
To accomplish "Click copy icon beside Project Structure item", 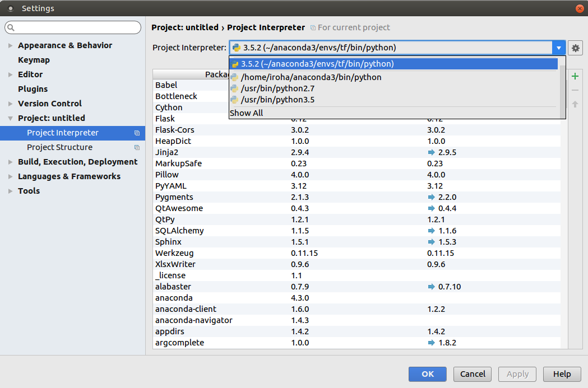I will tap(137, 148).
